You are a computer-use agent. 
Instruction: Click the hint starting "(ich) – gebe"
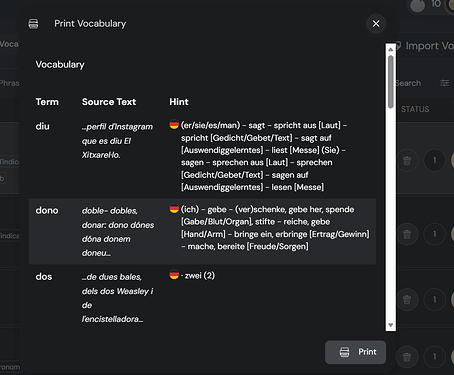pyautogui.click(x=275, y=228)
